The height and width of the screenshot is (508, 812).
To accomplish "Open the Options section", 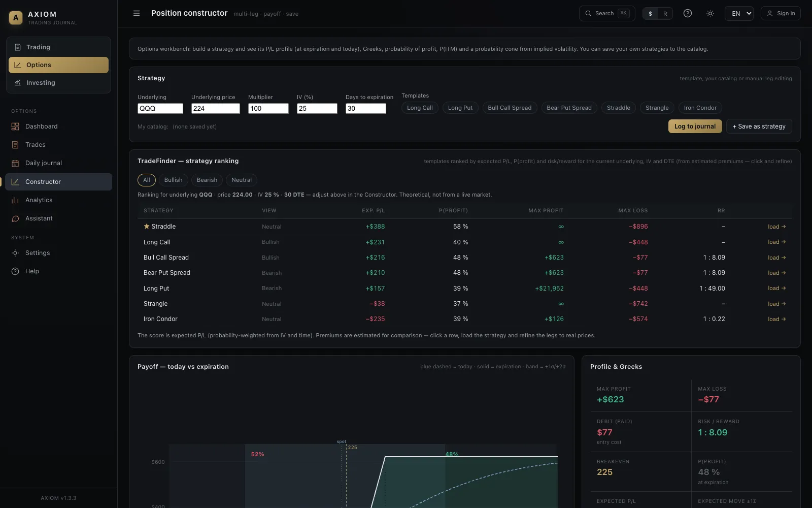I will [x=58, y=65].
